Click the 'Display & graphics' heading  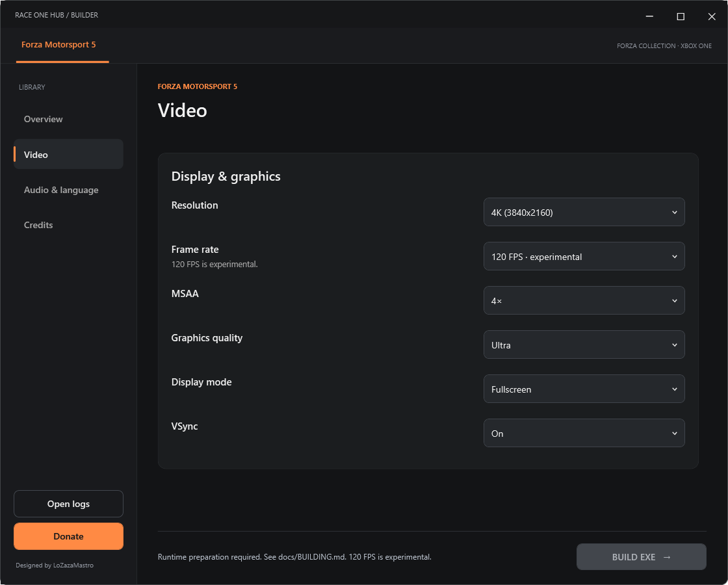pos(226,176)
